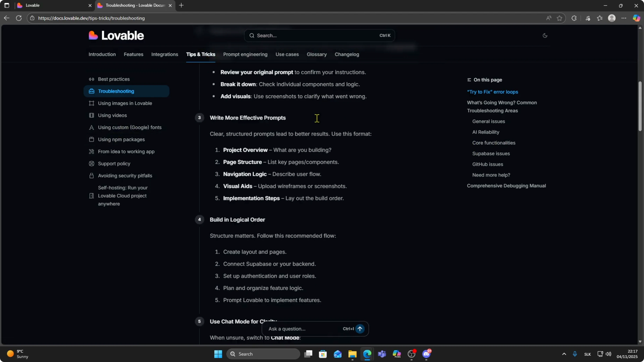Click the security pitfalls lock icon

92,176
